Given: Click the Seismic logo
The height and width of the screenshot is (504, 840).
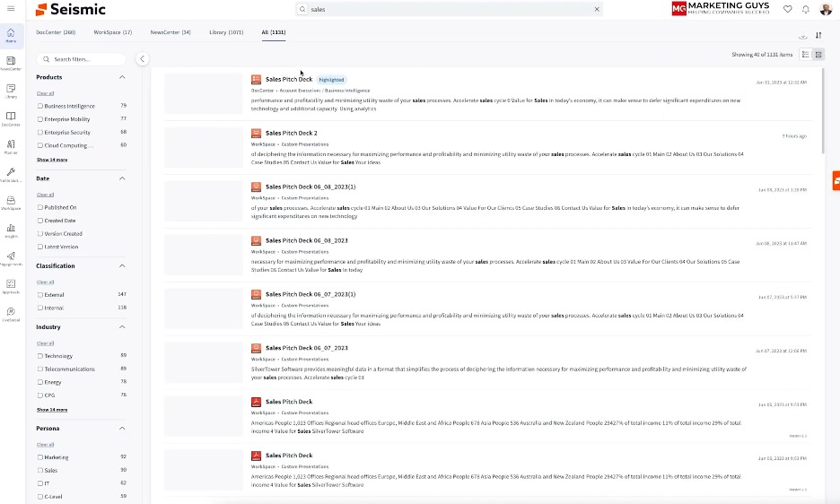Looking at the screenshot, I should (70, 9).
